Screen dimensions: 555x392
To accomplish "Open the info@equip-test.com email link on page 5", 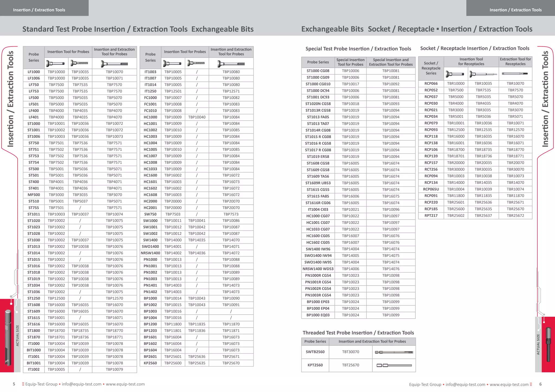I will (x=82, y=384).
